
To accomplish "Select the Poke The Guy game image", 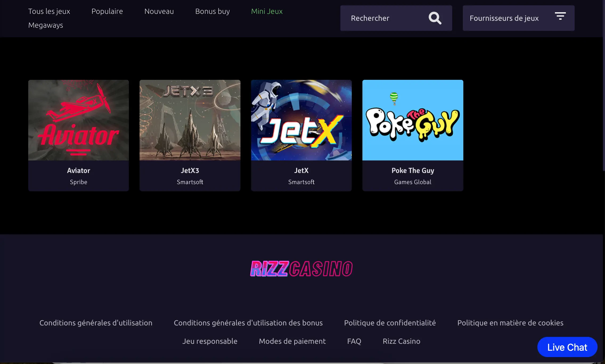I will 413,120.
